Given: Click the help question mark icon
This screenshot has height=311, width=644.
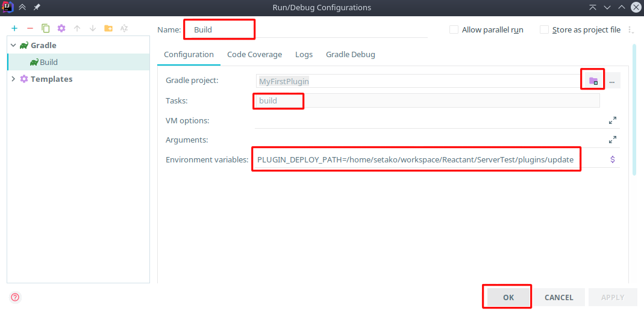Looking at the screenshot, I should click(15, 297).
